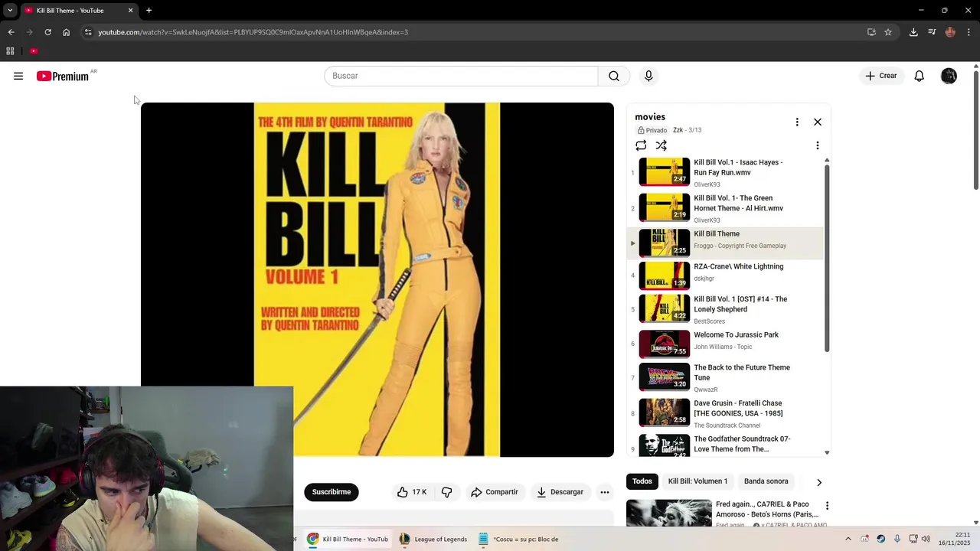Open browser home page button

66,32
